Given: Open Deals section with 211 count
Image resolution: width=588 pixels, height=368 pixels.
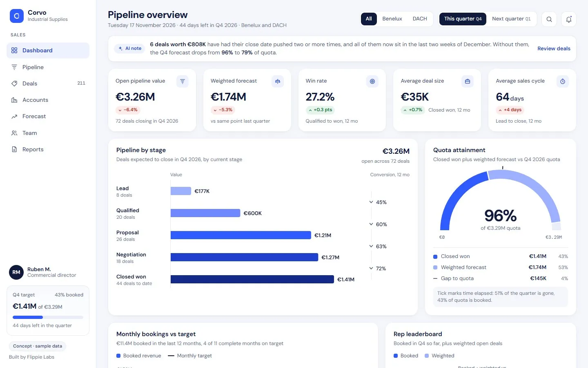Looking at the screenshot, I should coord(48,83).
